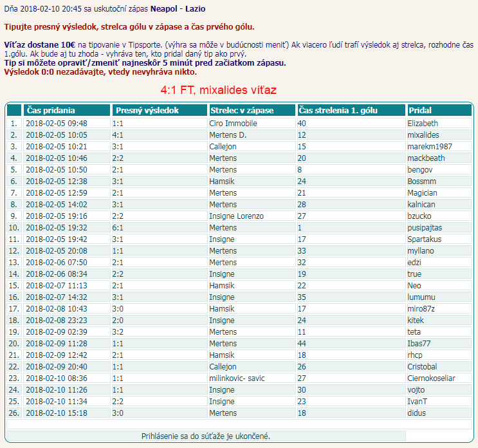Click the 'Čas pridania' column header
Screen dimensions: 478x448
click(x=51, y=110)
